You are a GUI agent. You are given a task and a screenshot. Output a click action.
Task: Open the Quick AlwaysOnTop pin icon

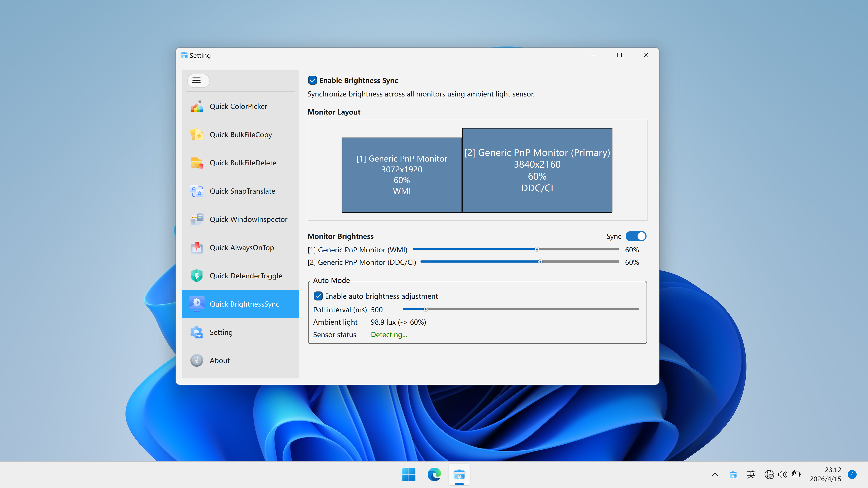click(x=197, y=248)
